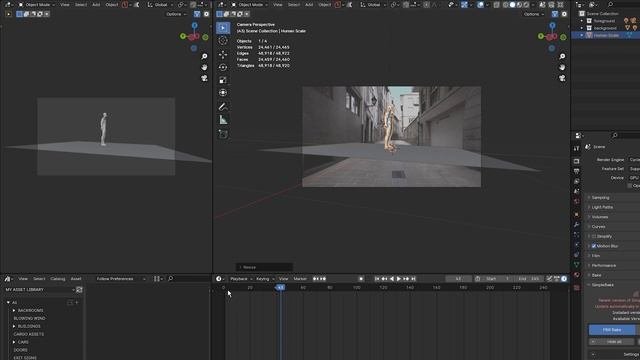Open the Marker menu in timeline
Screen dimensions: 640x360
[x=300, y=279]
